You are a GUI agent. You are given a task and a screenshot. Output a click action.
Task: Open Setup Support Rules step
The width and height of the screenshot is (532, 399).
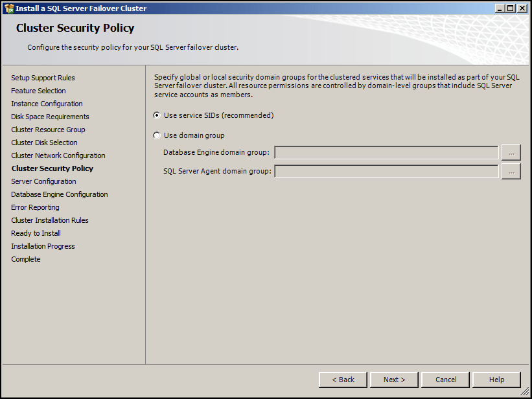[x=43, y=78]
